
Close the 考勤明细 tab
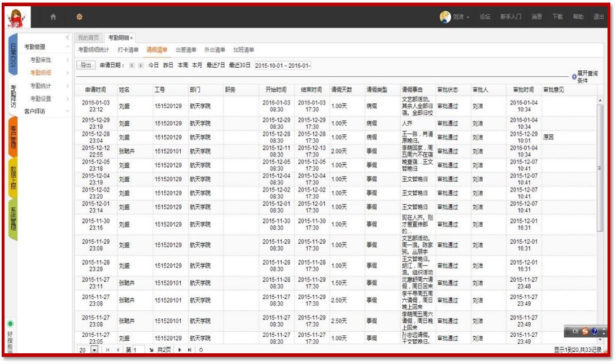132,38
